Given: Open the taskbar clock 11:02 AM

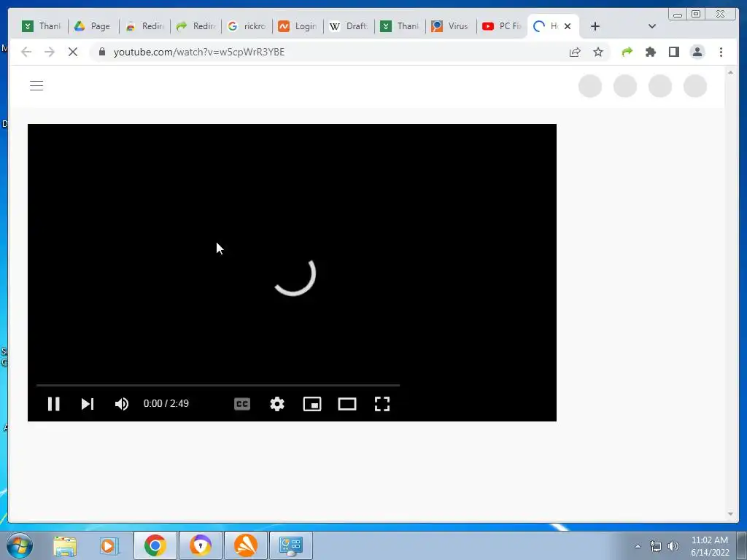Looking at the screenshot, I should [710, 546].
